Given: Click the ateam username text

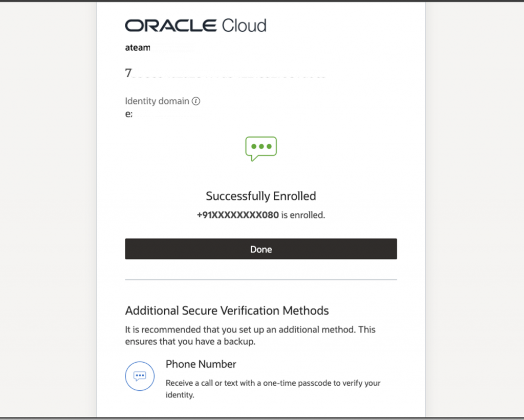Looking at the screenshot, I should (138, 48).
